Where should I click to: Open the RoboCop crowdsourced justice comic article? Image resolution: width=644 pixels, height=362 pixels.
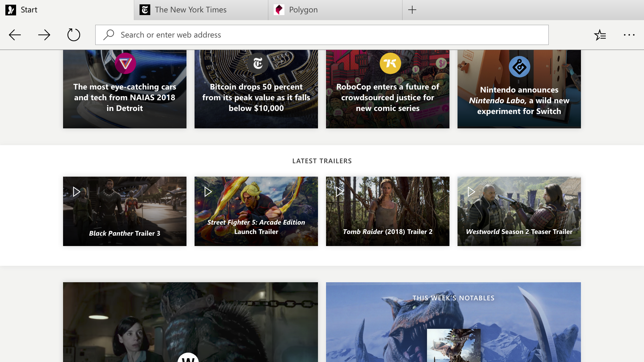pyautogui.click(x=388, y=89)
